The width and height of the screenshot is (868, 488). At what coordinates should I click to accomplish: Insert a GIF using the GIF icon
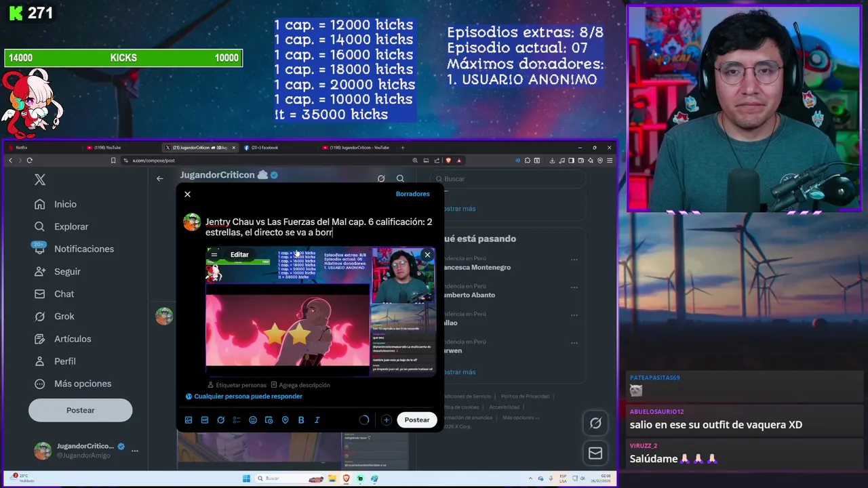click(x=205, y=420)
